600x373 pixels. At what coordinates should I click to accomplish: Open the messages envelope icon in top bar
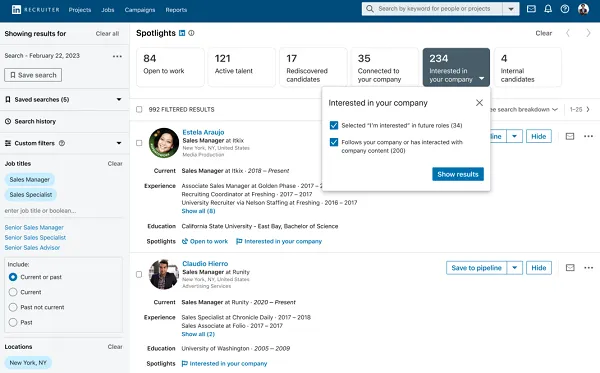click(x=531, y=9)
